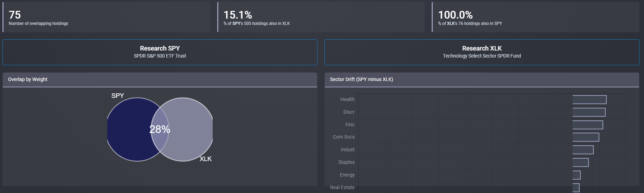
Task: Click the Sector Drift (SPY minus XLK) header
Action: [482, 80]
